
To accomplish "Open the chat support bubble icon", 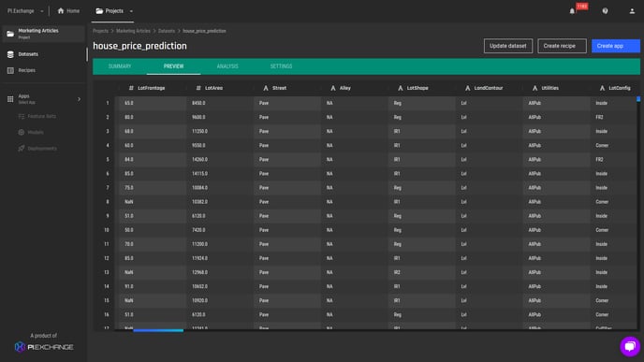I will (630, 346).
